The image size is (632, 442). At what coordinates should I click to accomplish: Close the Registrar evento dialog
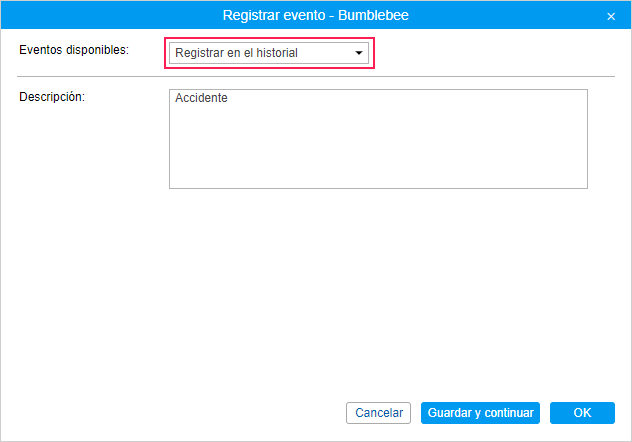click(x=611, y=16)
